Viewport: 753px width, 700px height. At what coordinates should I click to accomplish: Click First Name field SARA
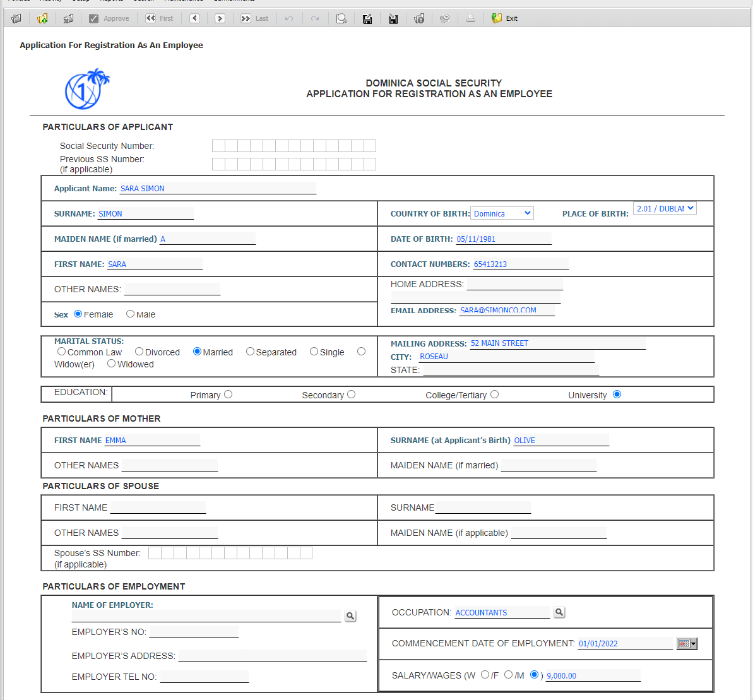pos(155,264)
